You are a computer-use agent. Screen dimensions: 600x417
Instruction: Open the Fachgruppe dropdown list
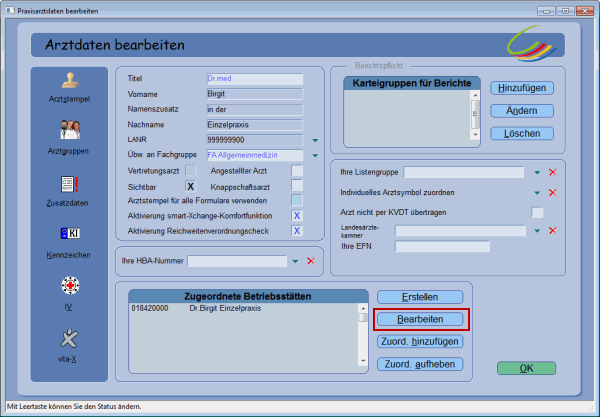[314, 156]
